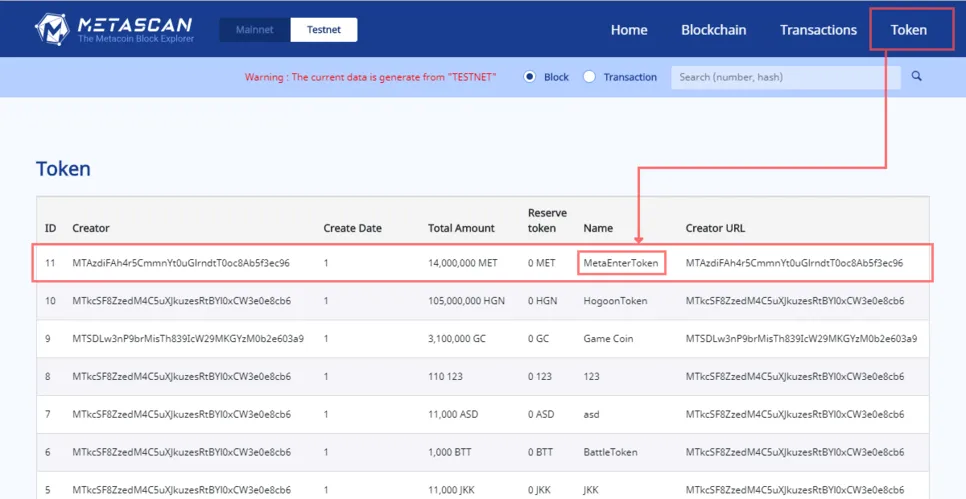
Task: Switch to Mainnet network
Action: point(254,30)
